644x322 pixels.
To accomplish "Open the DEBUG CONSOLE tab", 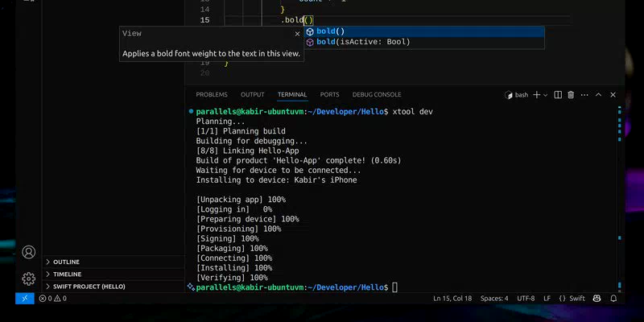I will click(x=377, y=94).
